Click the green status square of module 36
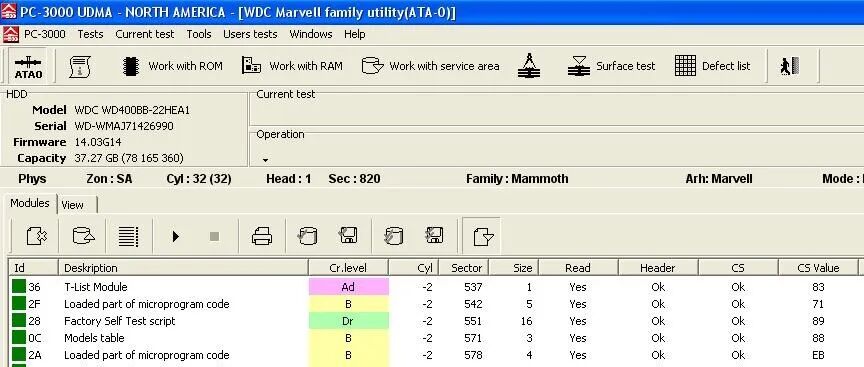Image resolution: width=864 pixels, height=367 pixels. [x=19, y=287]
